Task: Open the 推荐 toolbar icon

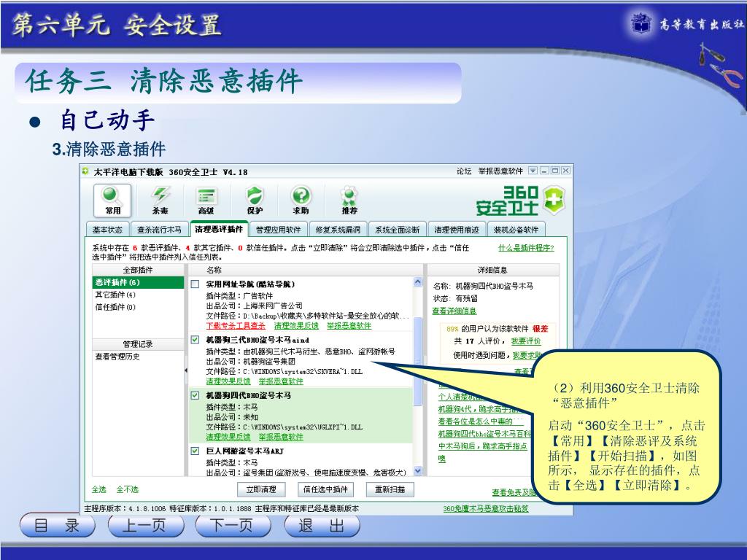Action: [x=349, y=200]
